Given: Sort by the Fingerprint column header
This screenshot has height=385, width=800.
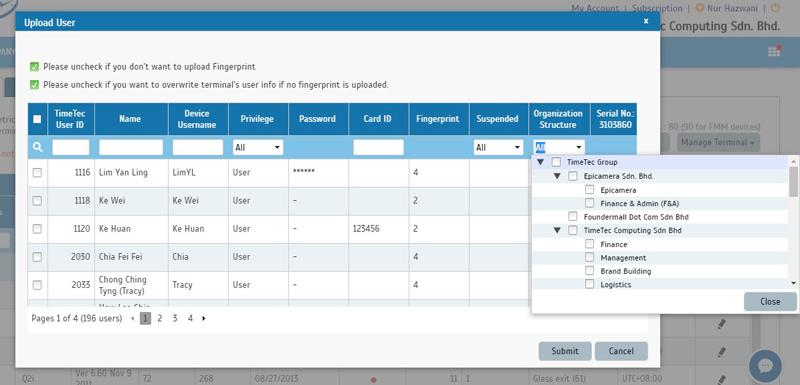Looking at the screenshot, I should click(x=438, y=119).
